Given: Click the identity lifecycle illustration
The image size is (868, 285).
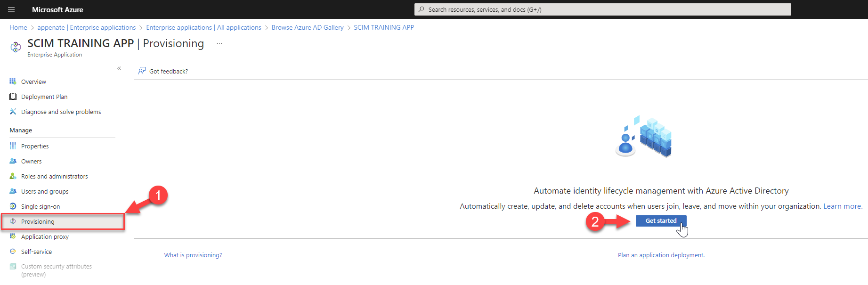Looking at the screenshot, I should pos(644,137).
